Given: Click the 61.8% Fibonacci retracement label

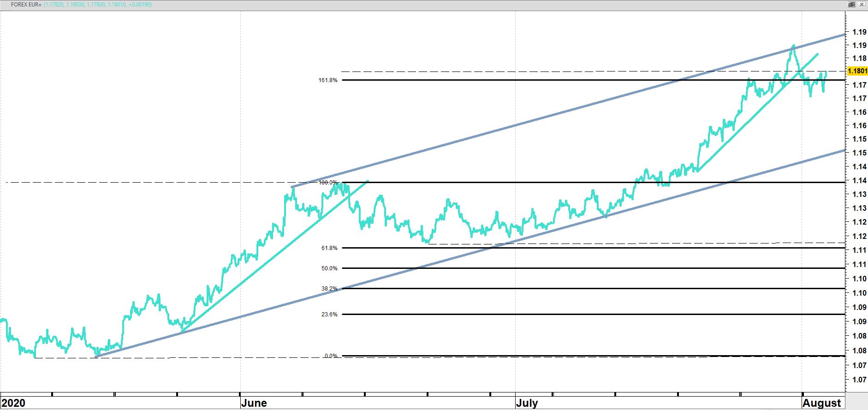Looking at the screenshot, I should 329,248.
